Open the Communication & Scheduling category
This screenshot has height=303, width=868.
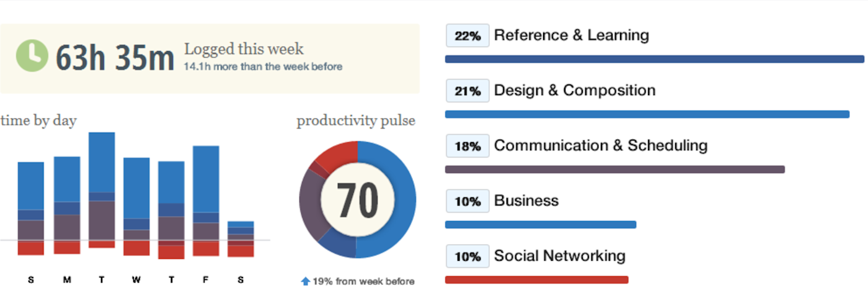point(600,146)
